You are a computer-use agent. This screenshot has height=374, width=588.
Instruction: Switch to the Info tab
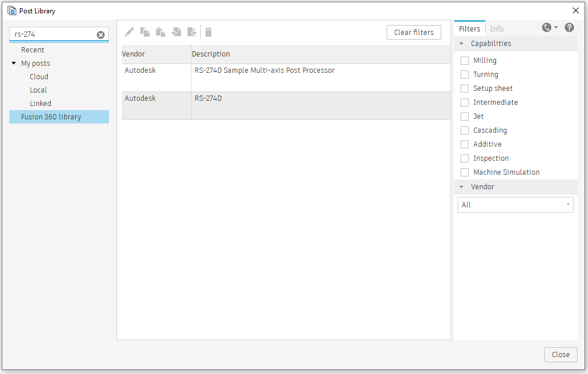pyautogui.click(x=497, y=28)
